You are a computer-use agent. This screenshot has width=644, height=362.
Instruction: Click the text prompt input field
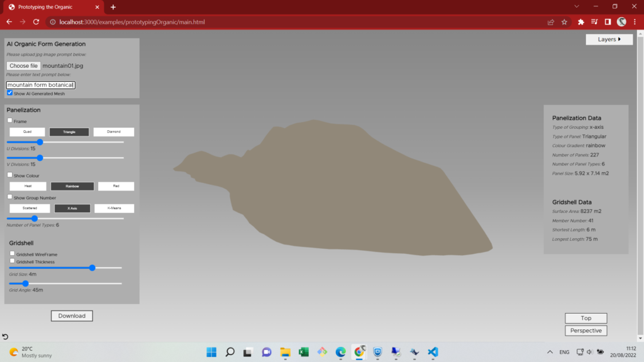(40, 85)
